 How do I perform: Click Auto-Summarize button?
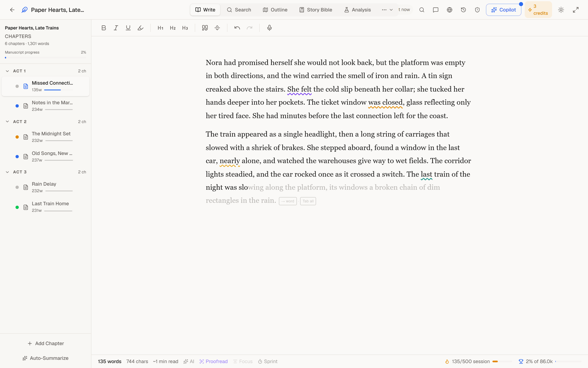[x=46, y=358]
